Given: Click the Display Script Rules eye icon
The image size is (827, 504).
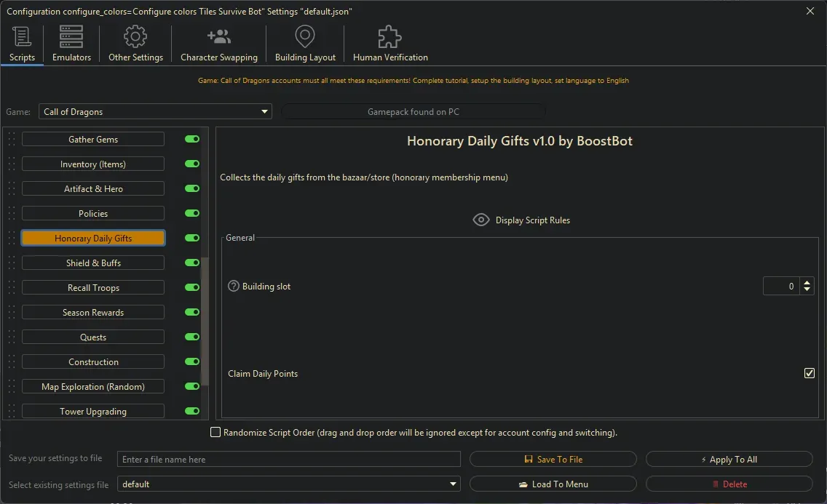Looking at the screenshot, I should [480, 220].
